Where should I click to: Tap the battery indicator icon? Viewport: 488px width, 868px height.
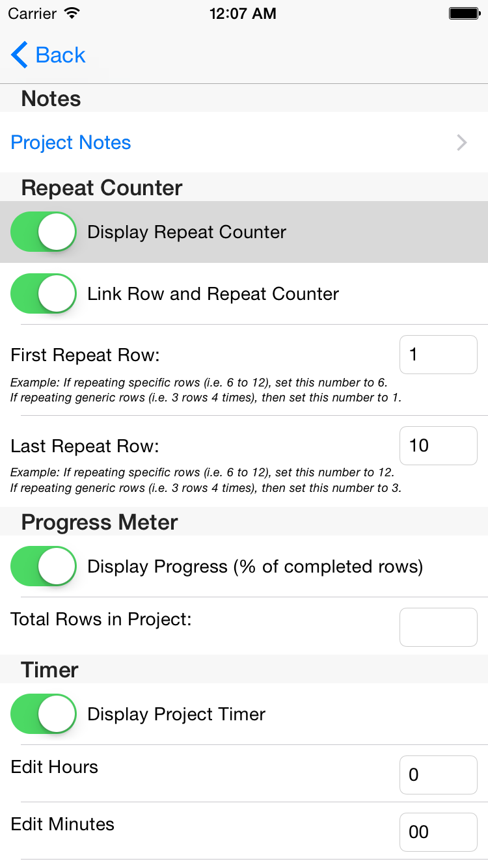(464, 13)
